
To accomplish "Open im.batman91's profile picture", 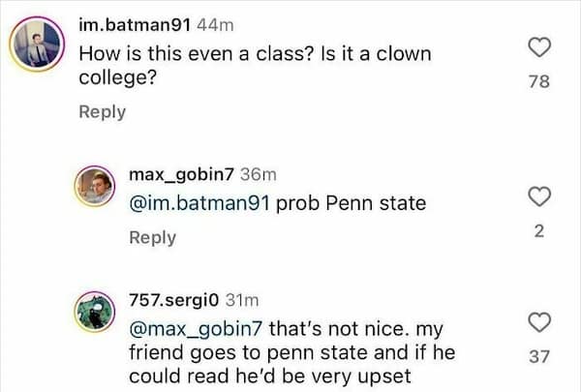I will pos(33,45).
